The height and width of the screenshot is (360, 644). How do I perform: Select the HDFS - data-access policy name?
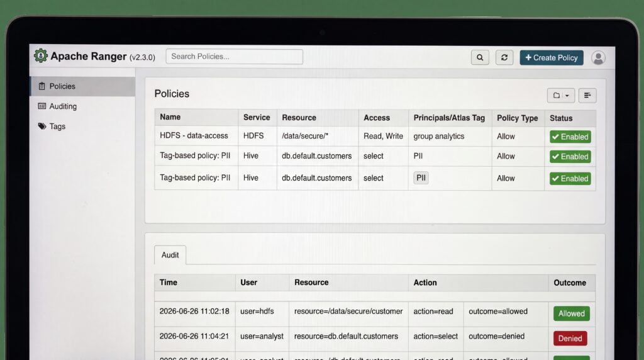pos(194,135)
